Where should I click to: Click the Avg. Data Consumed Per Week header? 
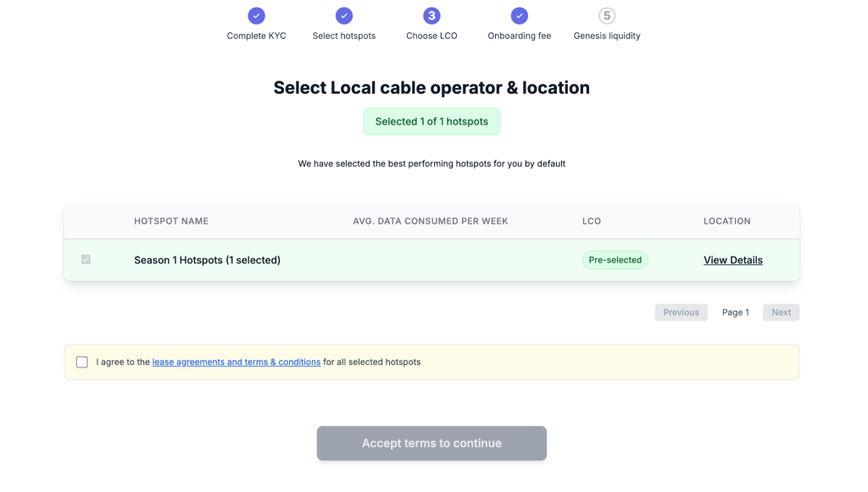point(430,221)
